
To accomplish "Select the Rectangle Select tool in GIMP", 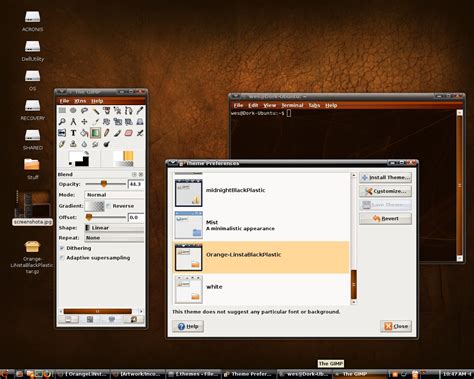I will pyautogui.click(x=62, y=111).
